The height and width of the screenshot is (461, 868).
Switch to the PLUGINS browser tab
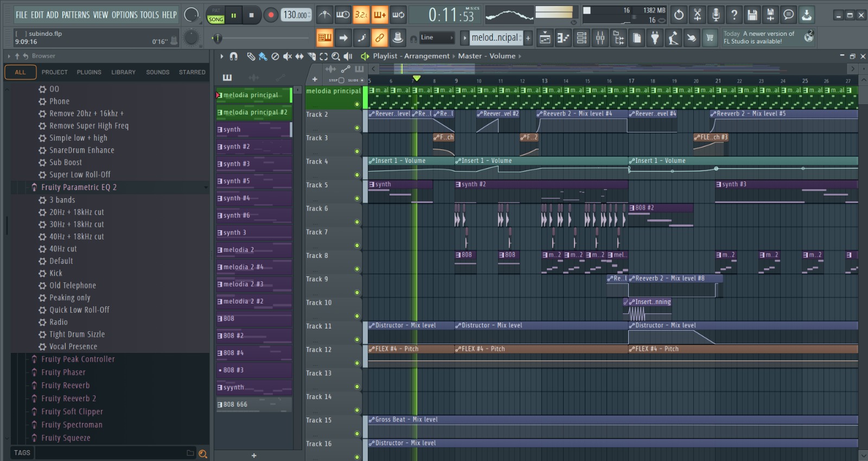click(x=89, y=72)
